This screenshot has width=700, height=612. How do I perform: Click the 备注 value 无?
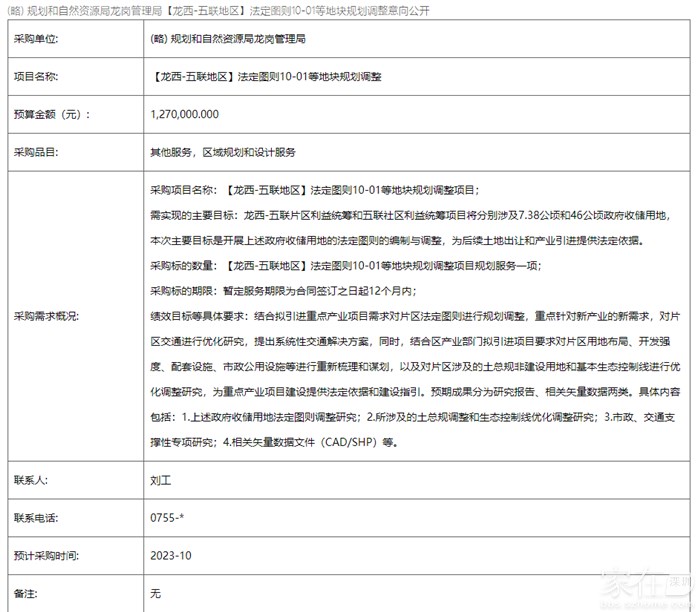[x=155, y=593]
